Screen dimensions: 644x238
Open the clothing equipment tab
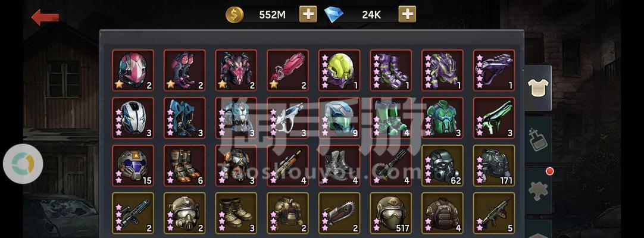(539, 88)
